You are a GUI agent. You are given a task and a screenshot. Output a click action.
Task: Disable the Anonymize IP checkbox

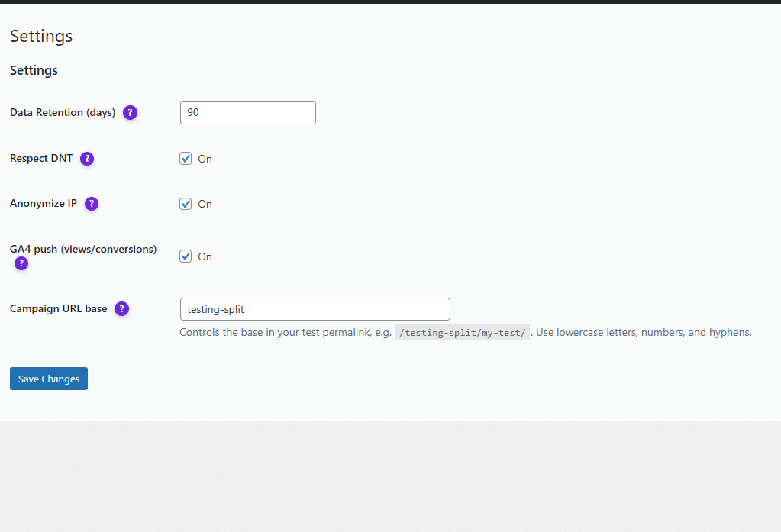186,204
